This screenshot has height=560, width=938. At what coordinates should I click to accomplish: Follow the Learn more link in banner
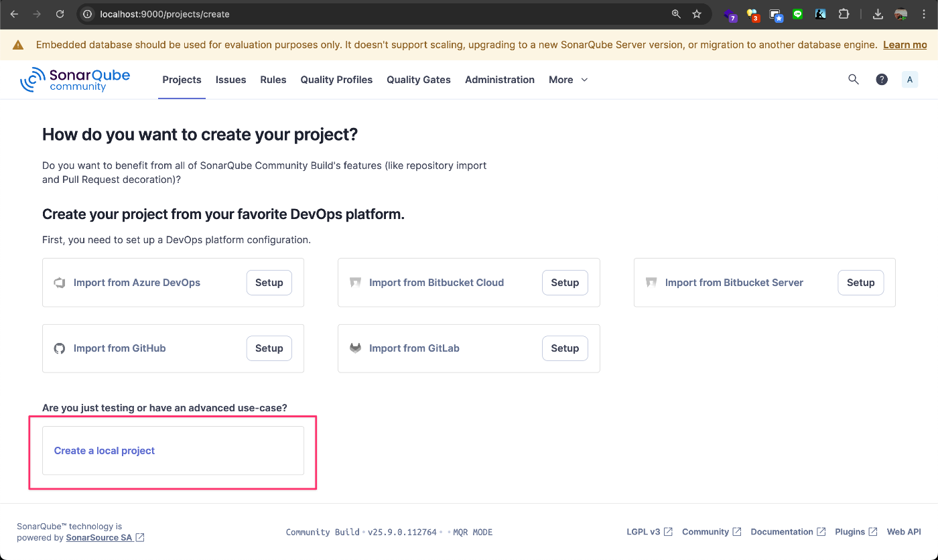(x=905, y=45)
